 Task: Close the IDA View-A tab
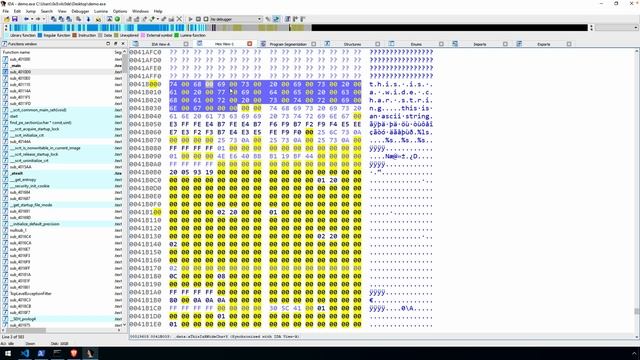(186, 44)
